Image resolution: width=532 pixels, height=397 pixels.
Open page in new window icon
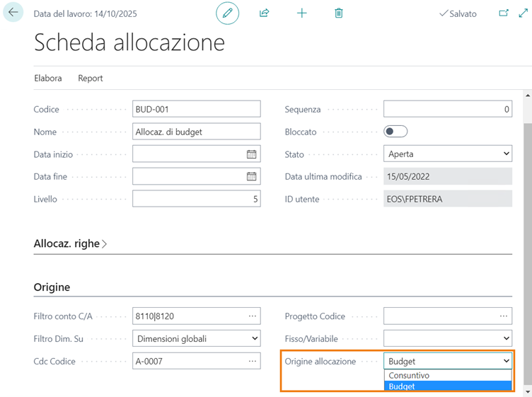point(504,13)
